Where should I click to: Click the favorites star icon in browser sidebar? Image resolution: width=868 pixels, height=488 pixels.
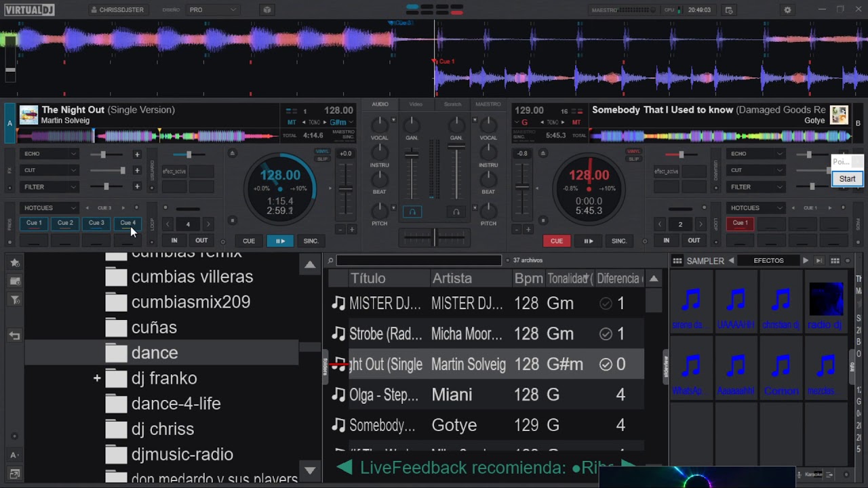point(15,262)
